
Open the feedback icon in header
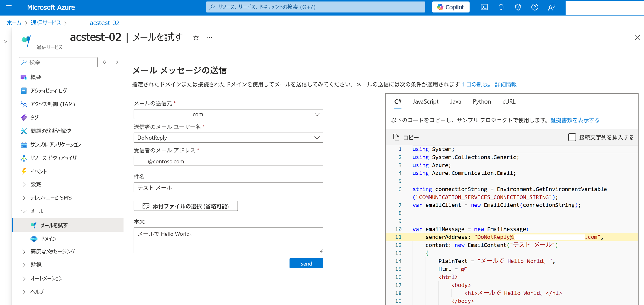(551, 7)
